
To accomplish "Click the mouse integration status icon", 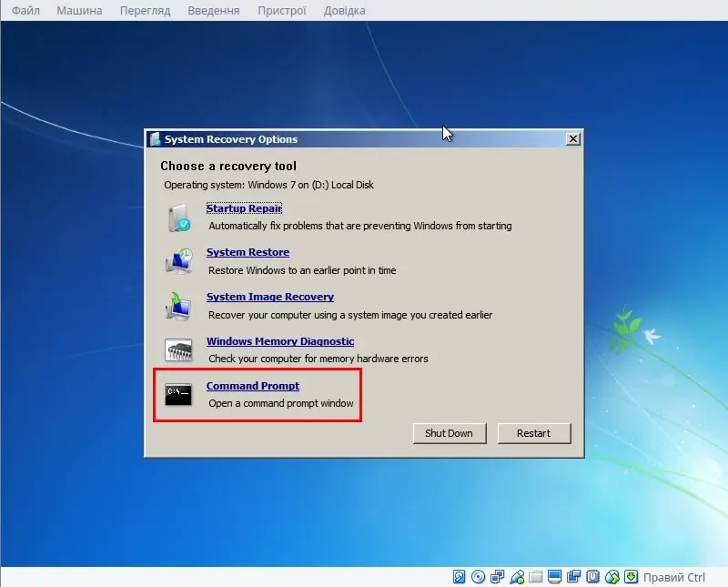I will pos(612,577).
